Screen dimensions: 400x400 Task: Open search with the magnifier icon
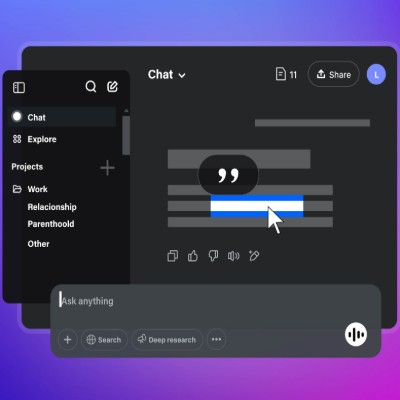tap(91, 87)
